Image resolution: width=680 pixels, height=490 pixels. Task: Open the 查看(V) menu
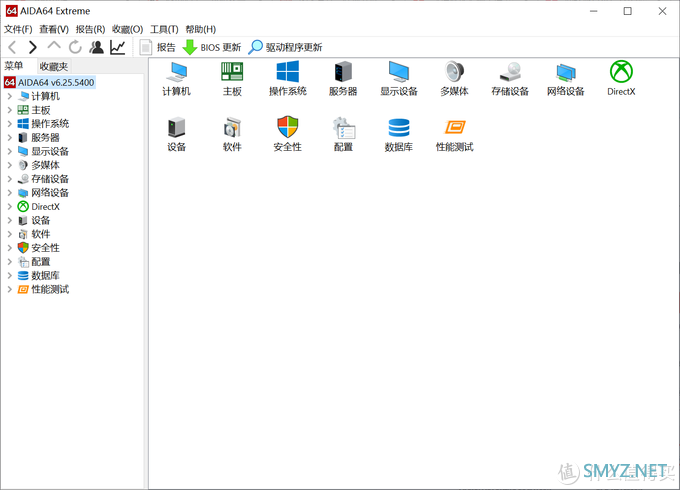tap(54, 29)
